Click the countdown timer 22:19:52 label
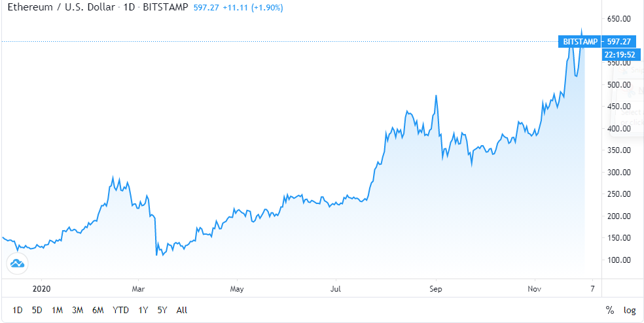644x323 pixels. (620, 54)
